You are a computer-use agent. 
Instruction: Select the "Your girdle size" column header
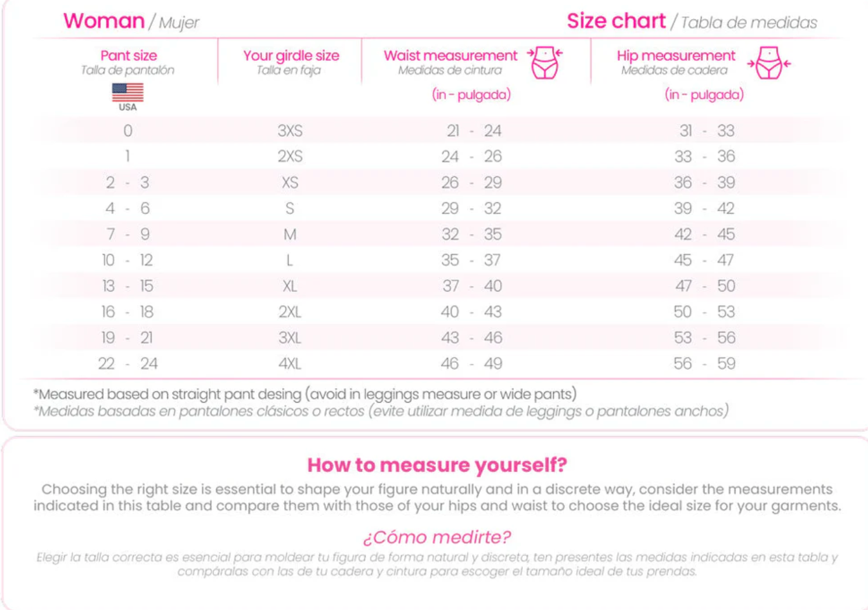tap(291, 56)
